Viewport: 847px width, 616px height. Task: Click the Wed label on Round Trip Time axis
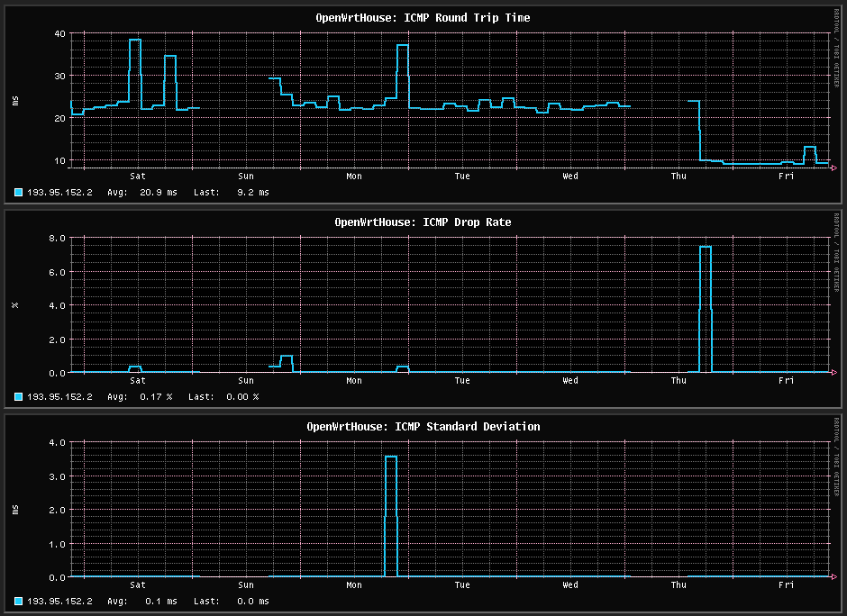click(x=570, y=177)
